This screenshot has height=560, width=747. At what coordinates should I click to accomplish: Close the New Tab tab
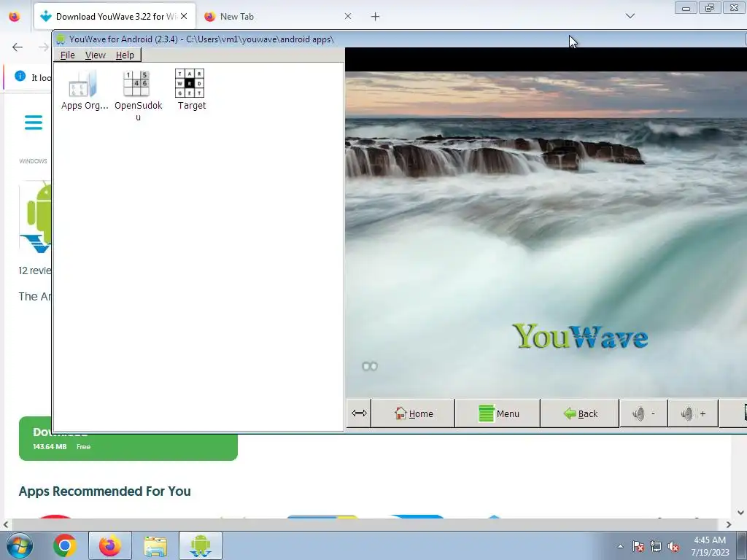[x=348, y=16]
